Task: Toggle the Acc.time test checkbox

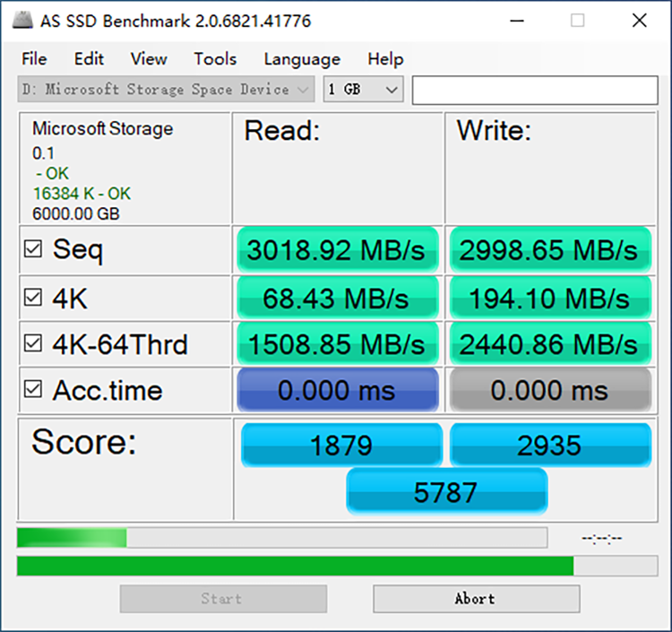Action: 33,389
